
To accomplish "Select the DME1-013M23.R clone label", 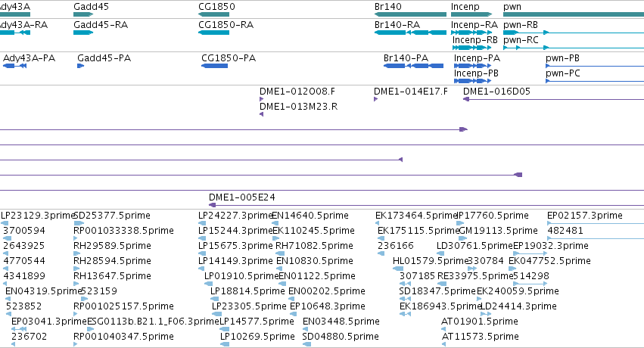I will click(299, 106).
